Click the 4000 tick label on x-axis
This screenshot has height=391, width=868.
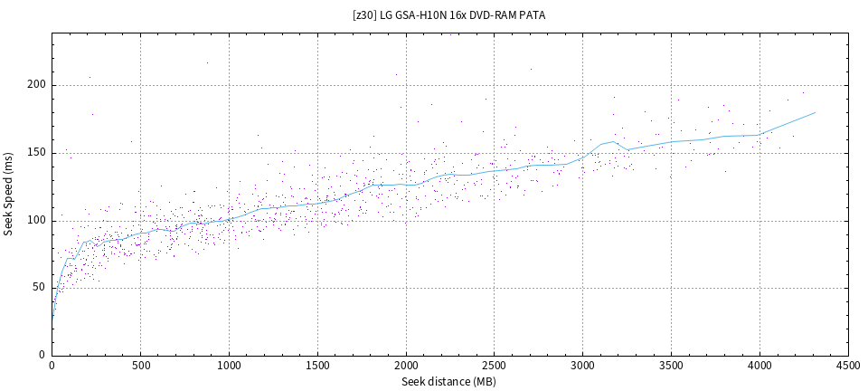pyautogui.click(x=759, y=367)
